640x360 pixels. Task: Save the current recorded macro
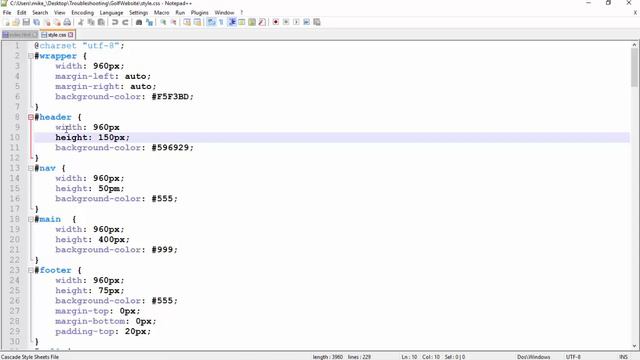tap(317, 22)
